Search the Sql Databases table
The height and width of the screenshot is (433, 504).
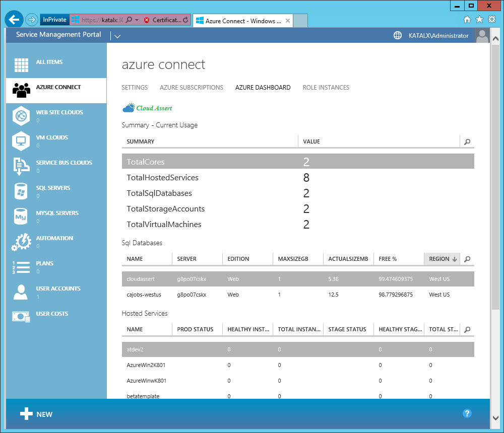(467, 259)
